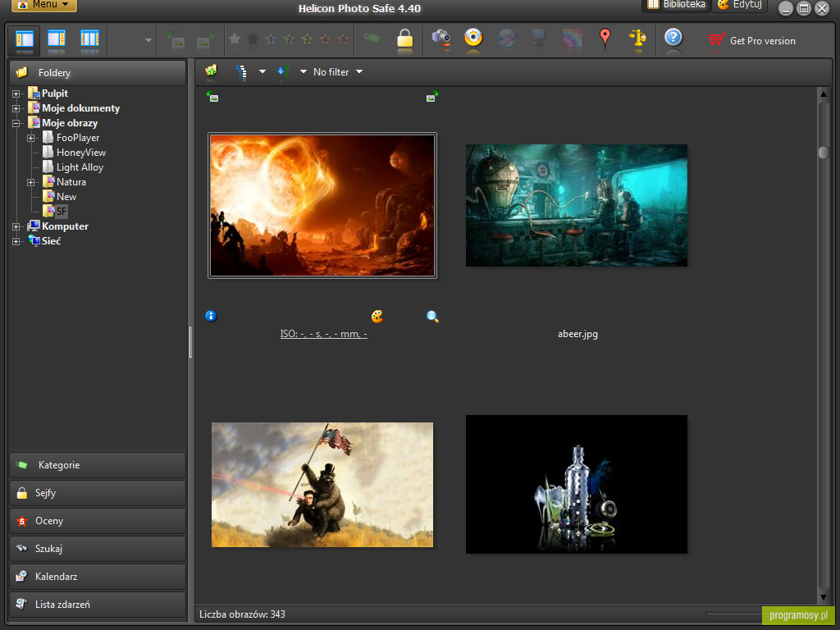Click the red map pin icon

tap(605, 38)
